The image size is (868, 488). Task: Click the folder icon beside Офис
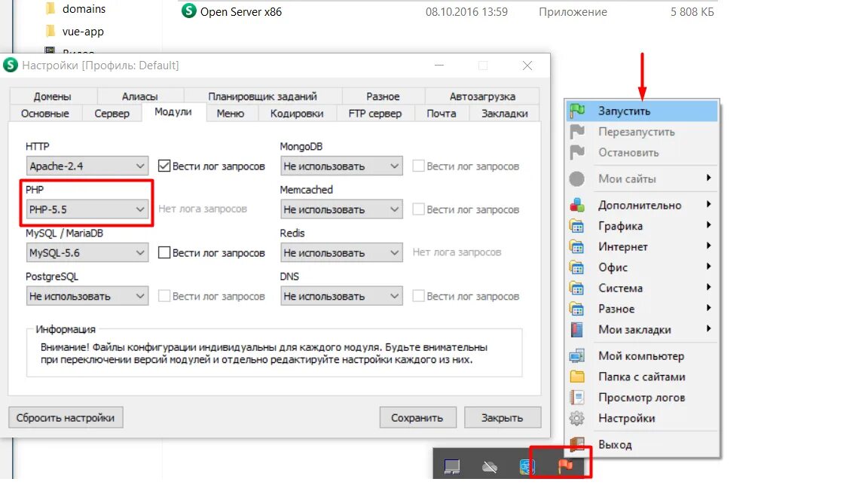pyautogui.click(x=577, y=267)
